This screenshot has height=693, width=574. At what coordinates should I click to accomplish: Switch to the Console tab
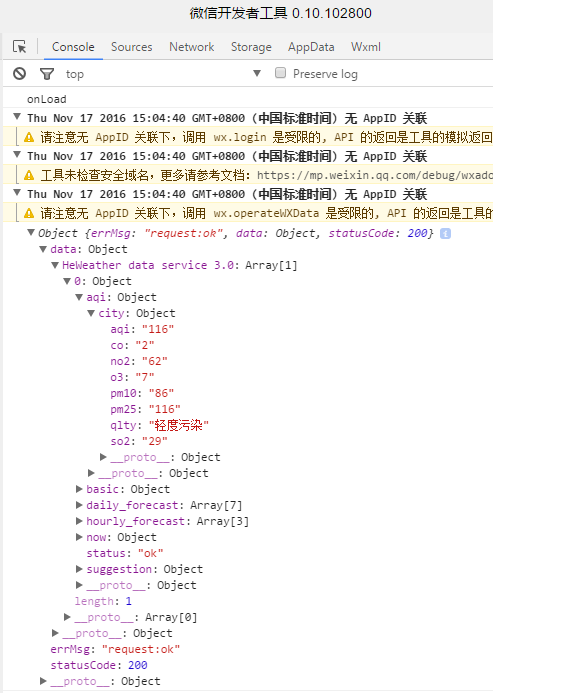pyautogui.click(x=73, y=47)
